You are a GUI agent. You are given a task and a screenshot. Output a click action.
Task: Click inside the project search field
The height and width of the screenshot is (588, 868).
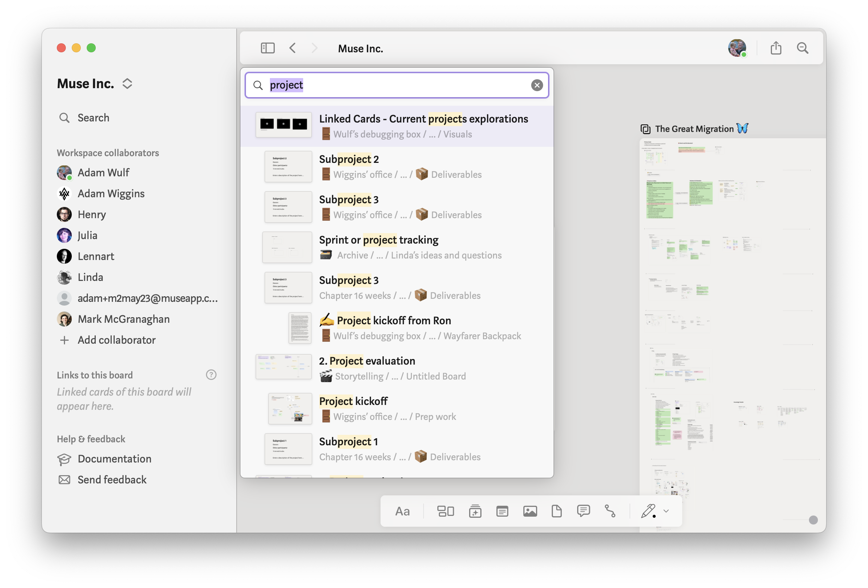tap(396, 85)
